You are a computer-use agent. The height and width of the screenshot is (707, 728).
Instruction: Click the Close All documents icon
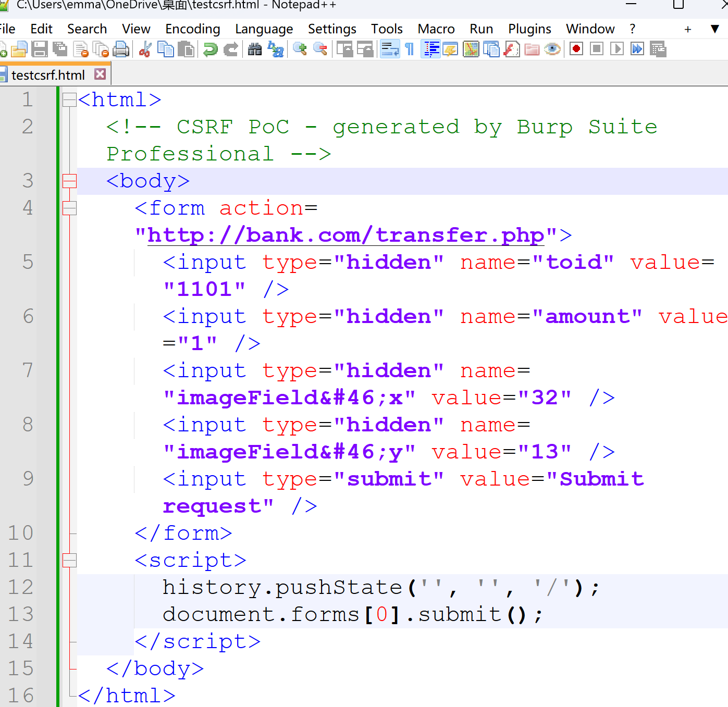(101, 49)
